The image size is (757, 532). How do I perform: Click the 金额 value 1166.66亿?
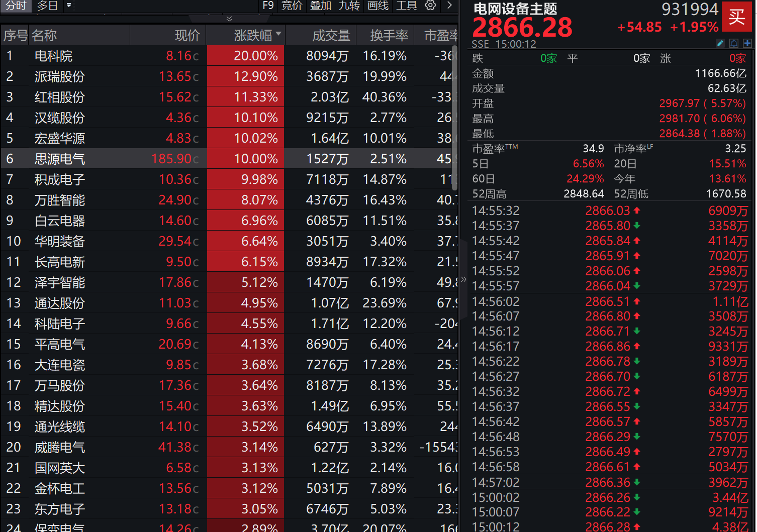coord(720,73)
